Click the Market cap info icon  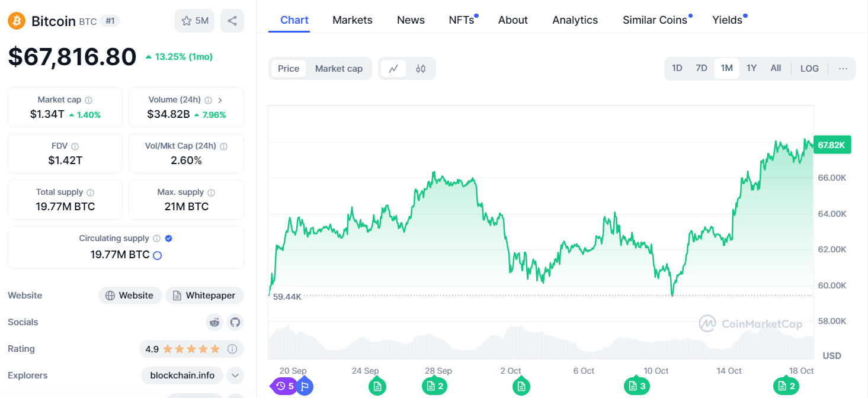88,100
